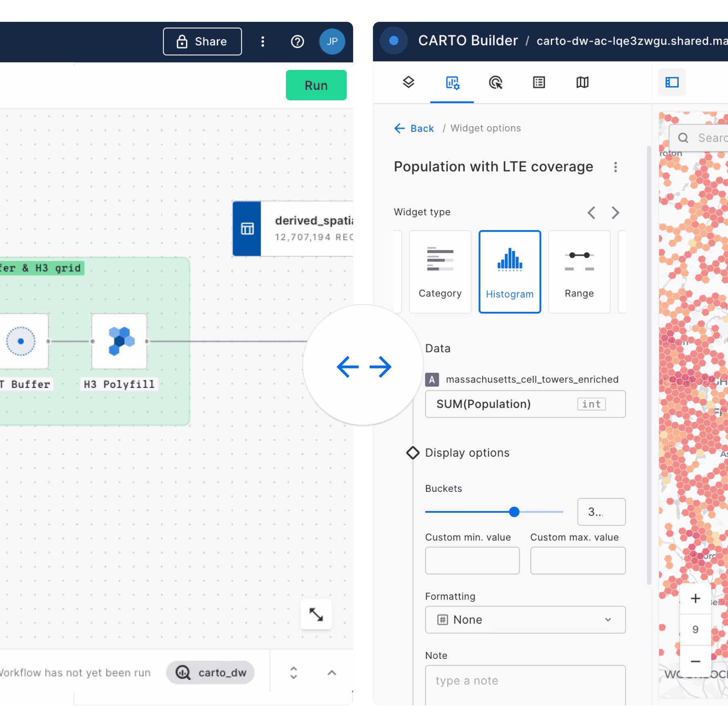Click the Custom max. value field
Image resolution: width=728 pixels, height=728 pixels.
(x=578, y=561)
